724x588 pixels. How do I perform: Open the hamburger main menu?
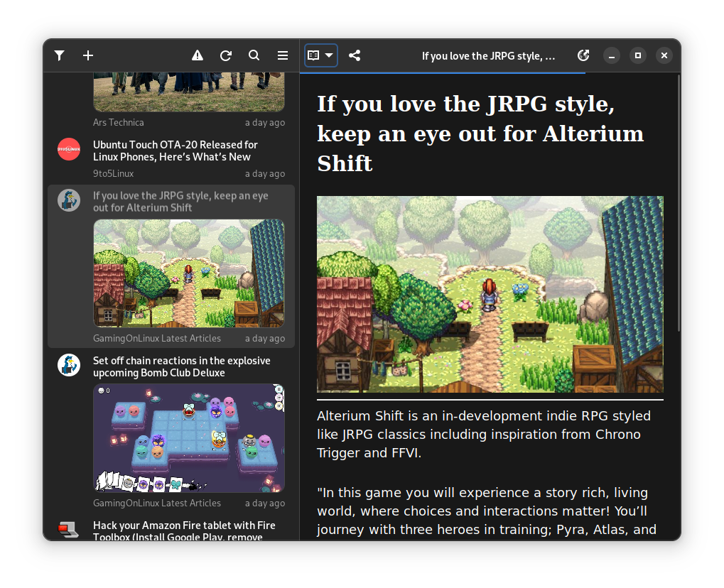[283, 56]
